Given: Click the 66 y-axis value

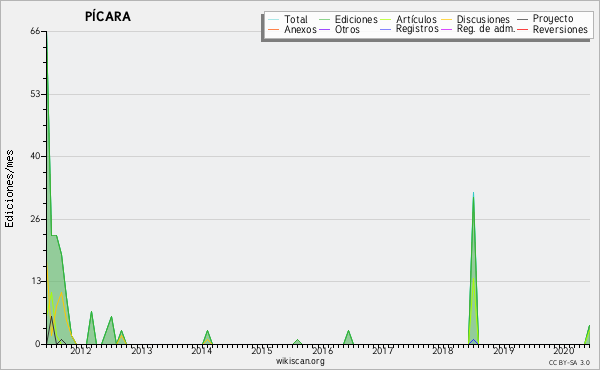Looking at the screenshot, I should (35, 31).
